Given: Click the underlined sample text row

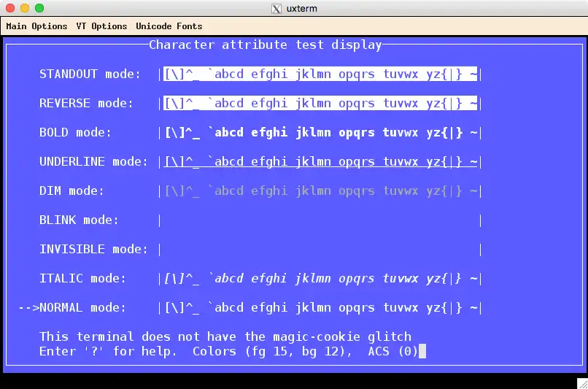Looking at the screenshot, I should coord(320,162).
